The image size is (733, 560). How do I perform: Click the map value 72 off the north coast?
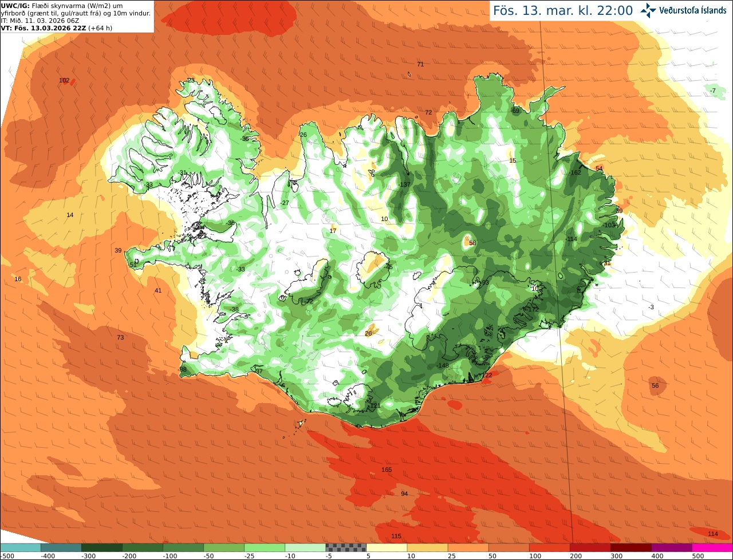[428, 113]
